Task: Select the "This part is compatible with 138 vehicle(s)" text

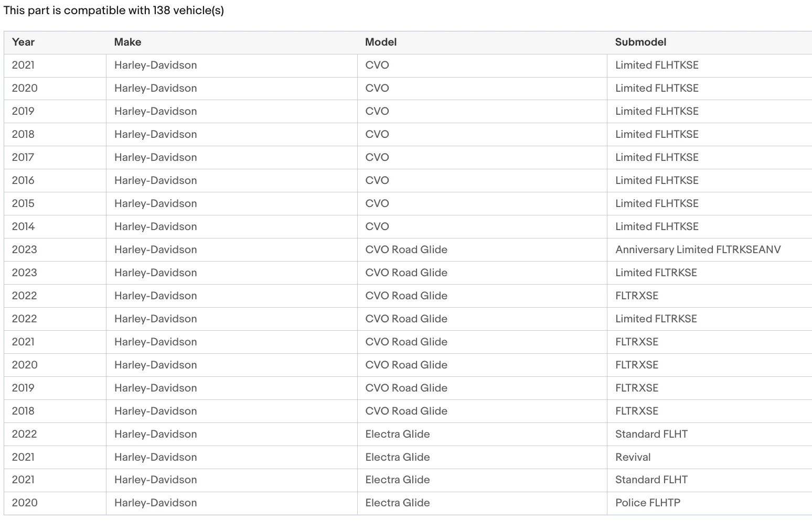Action: tap(114, 10)
